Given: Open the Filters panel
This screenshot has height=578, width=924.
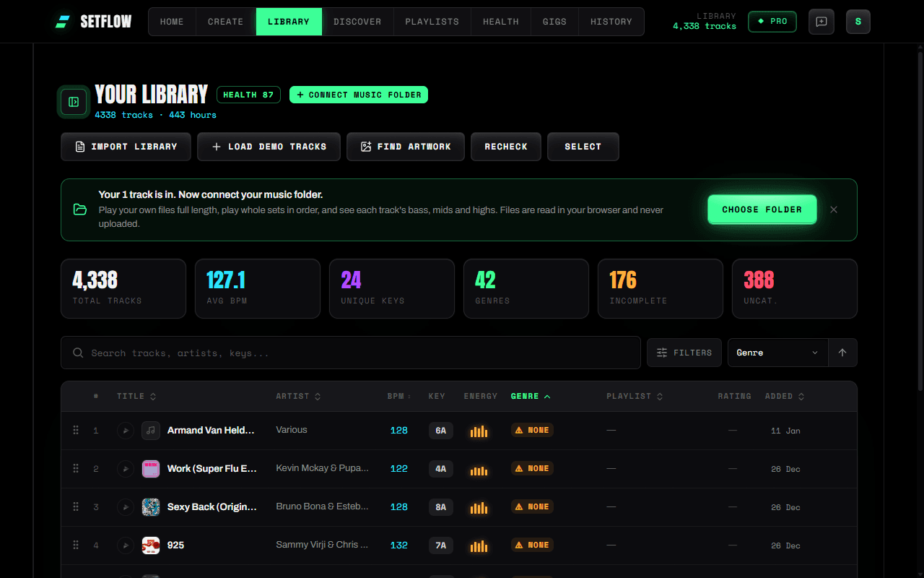Looking at the screenshot, I should click(684, 353).
